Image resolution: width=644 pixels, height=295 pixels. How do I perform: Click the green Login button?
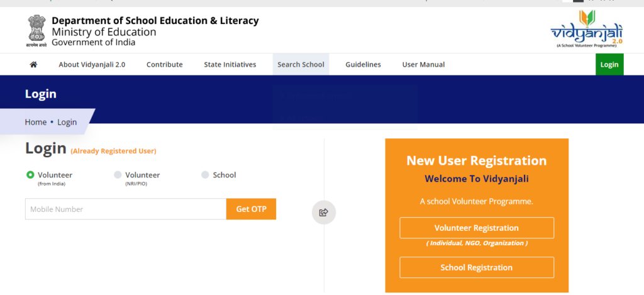(x=609, y=65)
